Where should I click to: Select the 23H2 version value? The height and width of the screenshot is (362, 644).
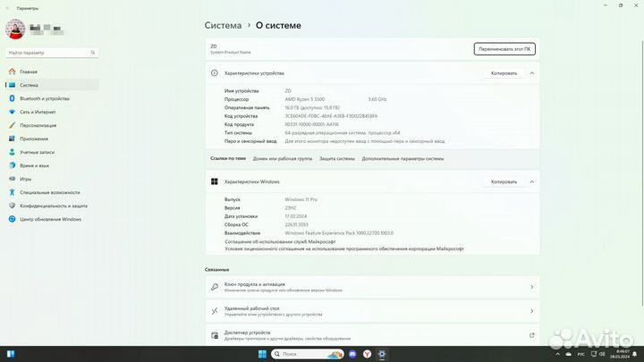pos(291,207)
